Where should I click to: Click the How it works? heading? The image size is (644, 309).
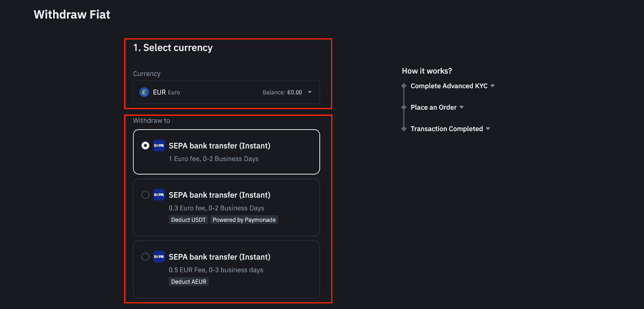(x=427, y=71)
